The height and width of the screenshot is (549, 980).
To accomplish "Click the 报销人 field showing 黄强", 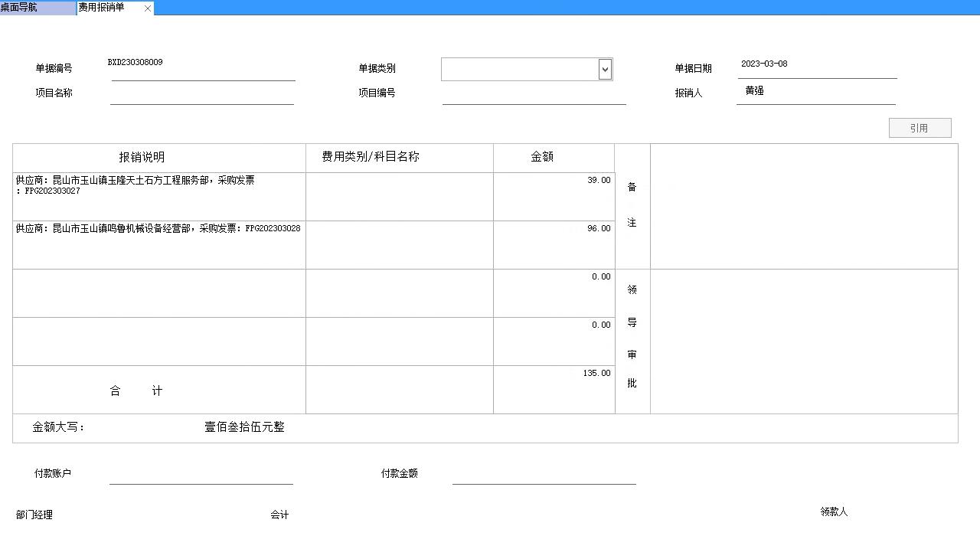I will coord(815,92).
